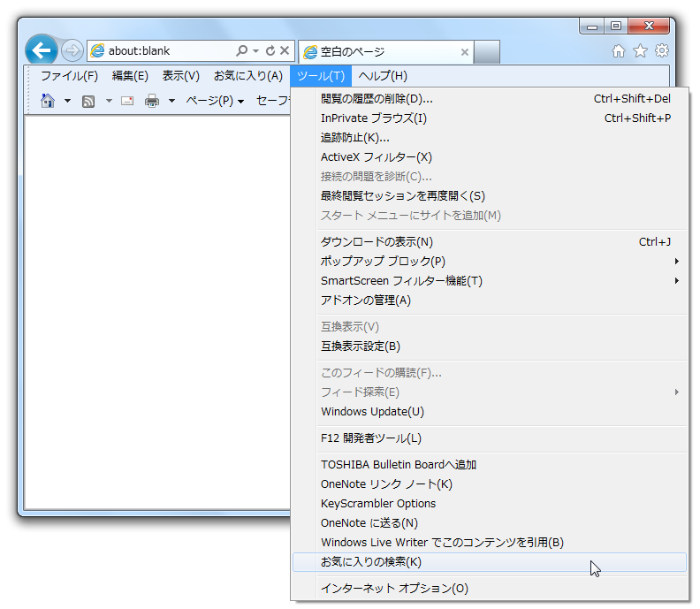Select InPrivate ブラウズ(I)

(x=490, y=118)
